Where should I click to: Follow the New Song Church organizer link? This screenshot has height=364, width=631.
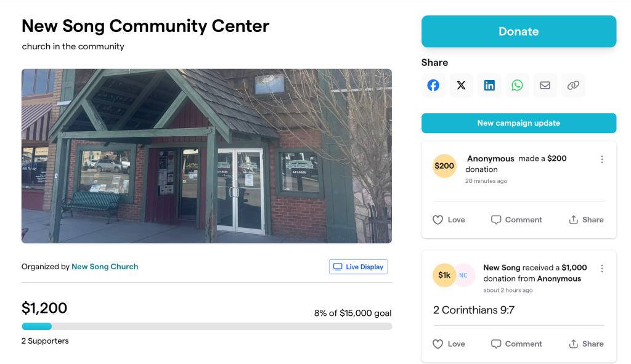pos(105,267)
